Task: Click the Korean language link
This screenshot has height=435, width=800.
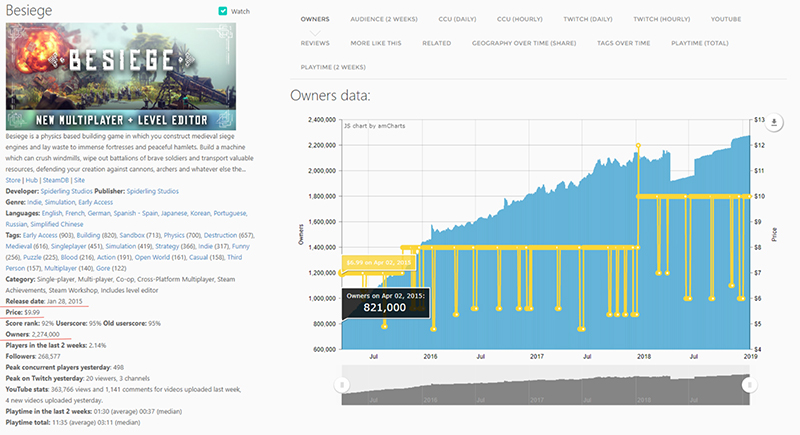Action: coord(201,213)
